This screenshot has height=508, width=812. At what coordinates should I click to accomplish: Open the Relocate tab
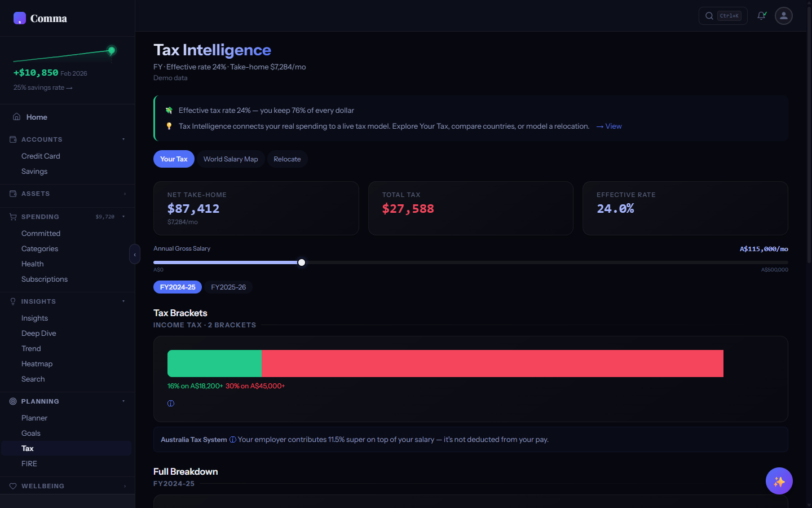pyautogui.click(x=287, y=159)
